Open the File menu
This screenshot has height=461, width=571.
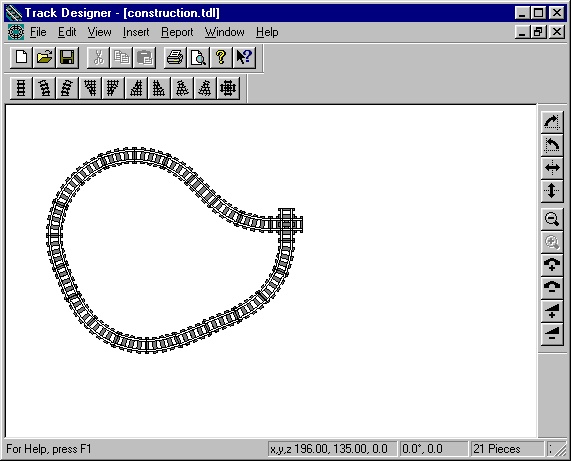coord(38,32)
